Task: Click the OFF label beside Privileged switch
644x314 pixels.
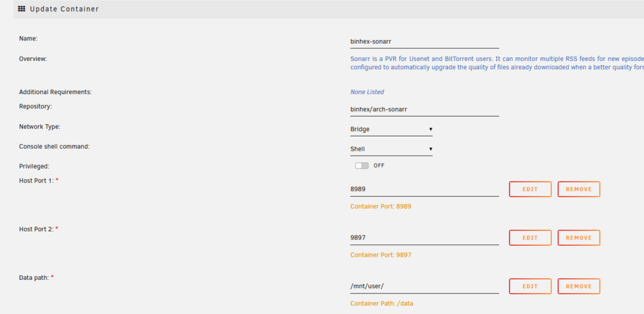Action: point(379,166)
